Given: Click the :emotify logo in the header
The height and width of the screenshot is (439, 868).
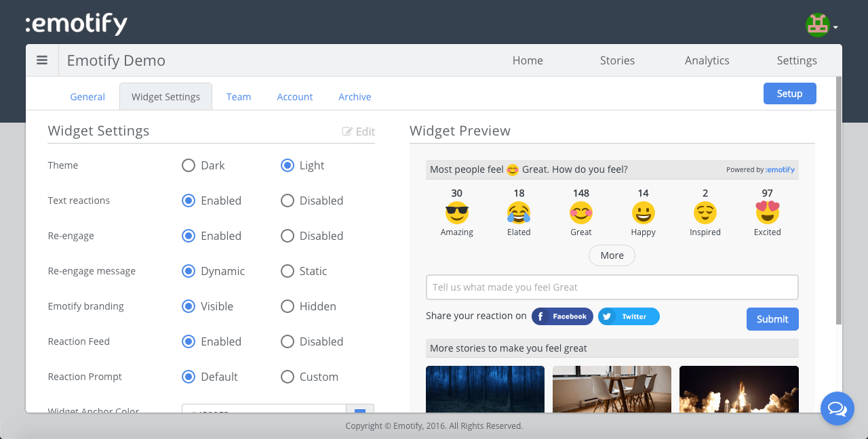Looking at the screenshot, I should [77, 22].
